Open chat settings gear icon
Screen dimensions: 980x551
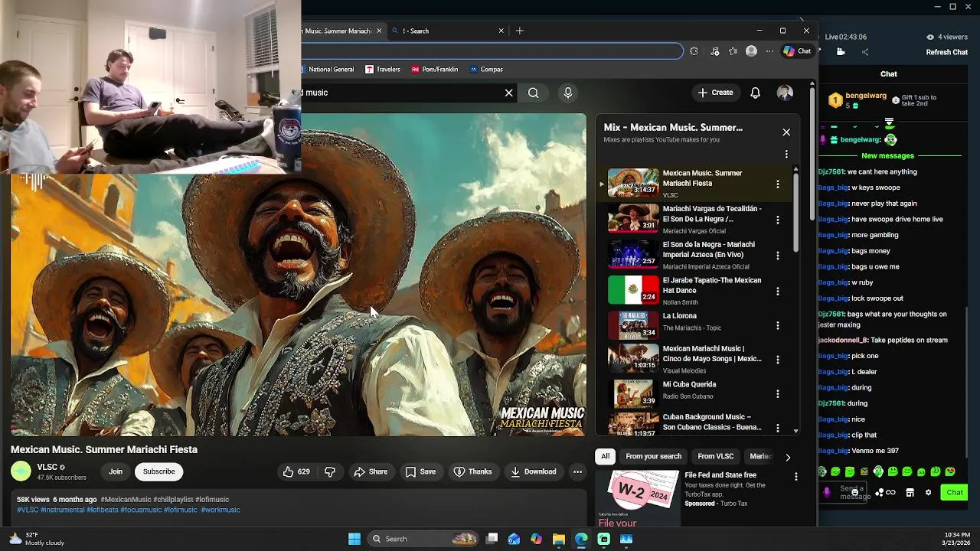928,493
